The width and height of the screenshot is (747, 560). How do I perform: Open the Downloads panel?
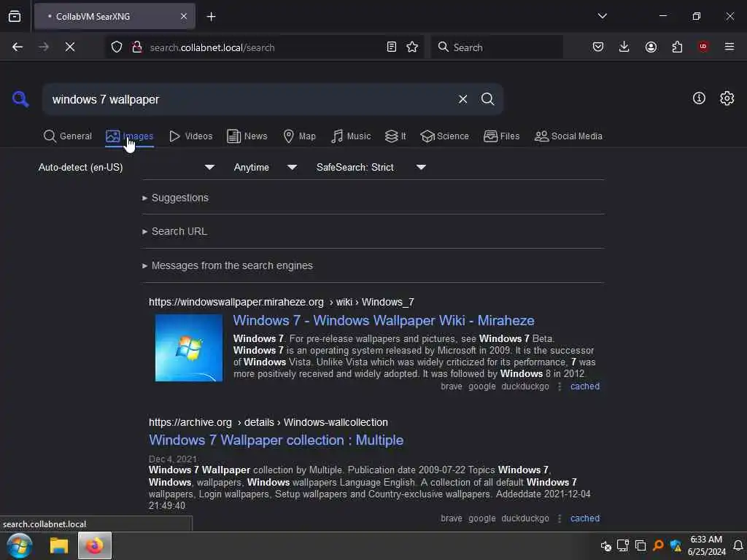tap(624, 47)
